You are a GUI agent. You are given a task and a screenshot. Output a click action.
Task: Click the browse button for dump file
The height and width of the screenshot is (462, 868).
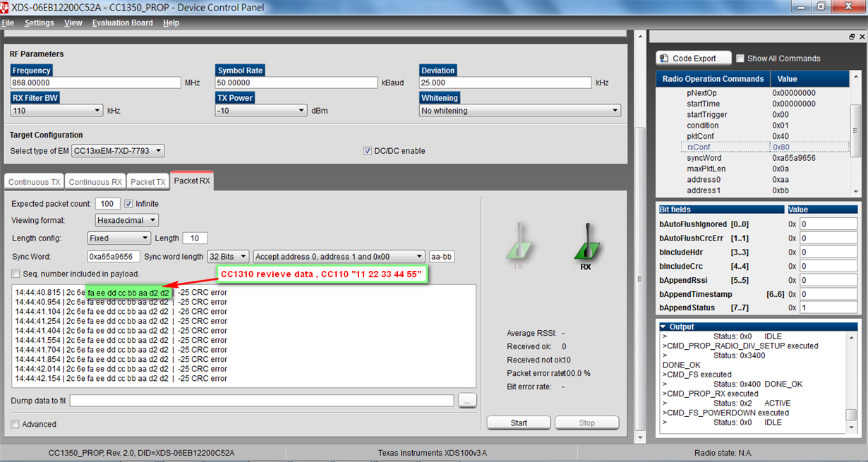[467, 401]
